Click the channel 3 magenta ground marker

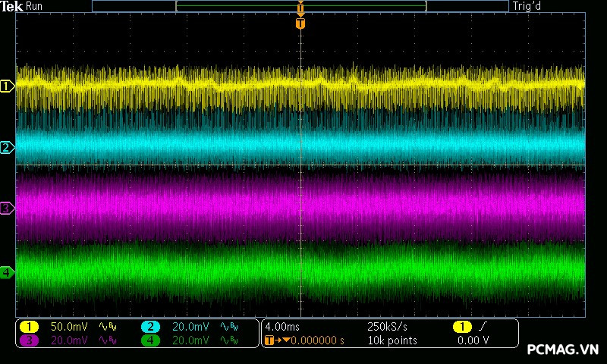(7, 208)
